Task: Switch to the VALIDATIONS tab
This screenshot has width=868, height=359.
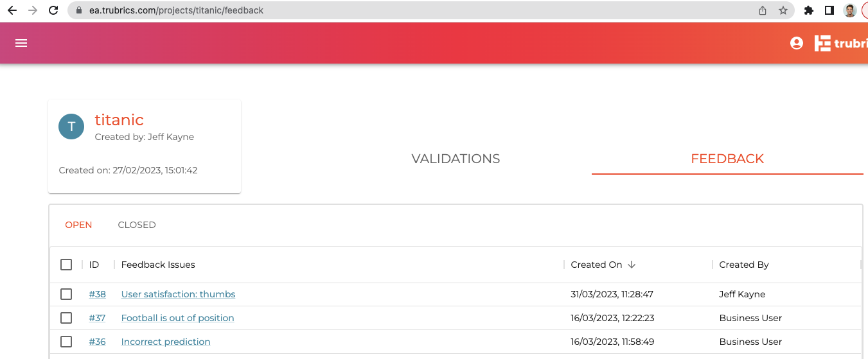Action: (x=456, y=159)
